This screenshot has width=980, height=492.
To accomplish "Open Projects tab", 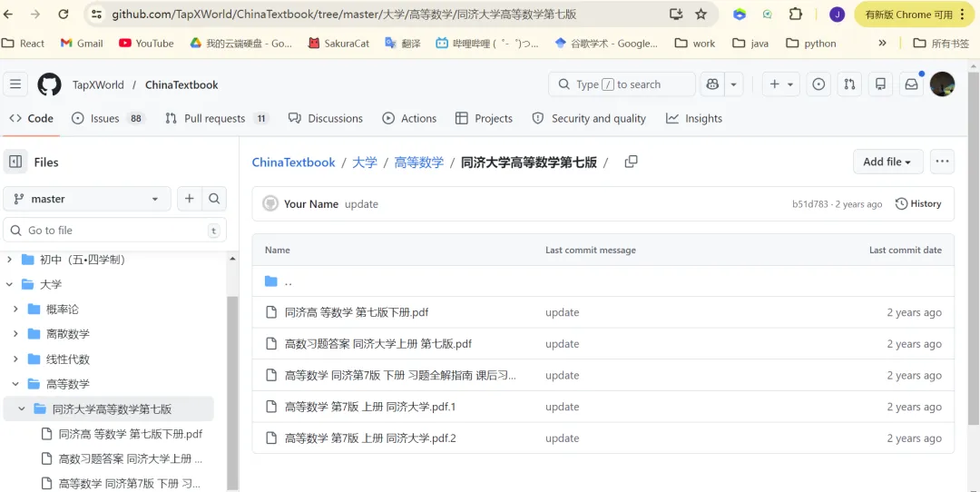I will pyautogui.click(x=484, y=118).
